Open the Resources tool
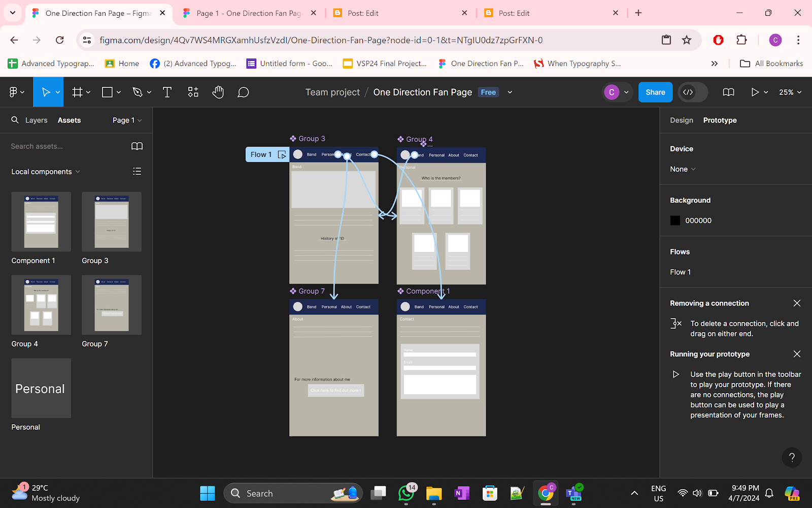 pos(193,92)
